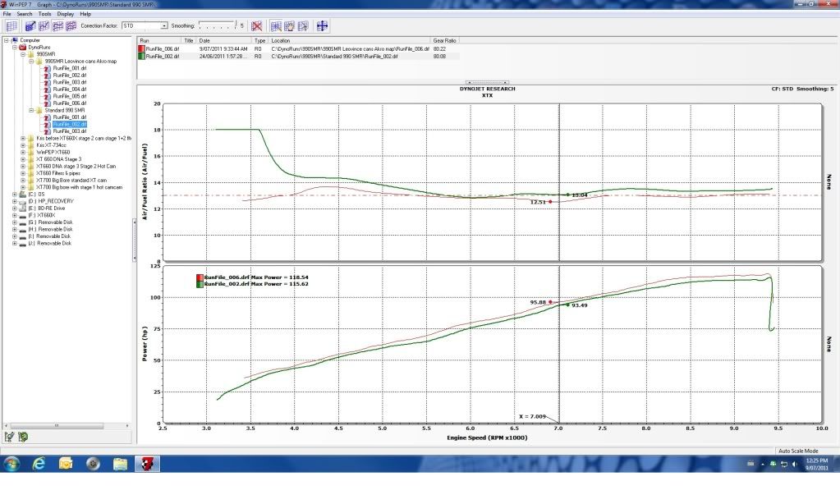Select RunFile_003.drf under Standard 990 SMR
Image resolution: width=840 pixels, height=504 pixels.
click(x=70, y=131)
